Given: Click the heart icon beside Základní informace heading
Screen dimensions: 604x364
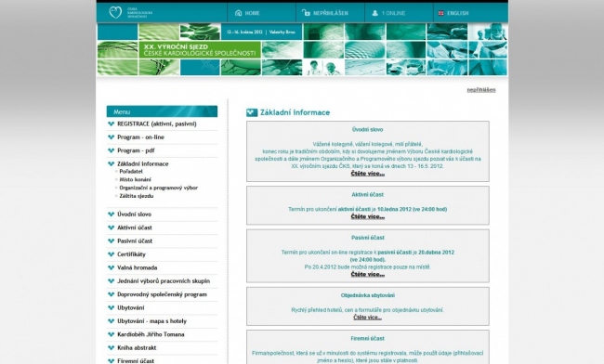Looking at the screenshot, I should pos(252,112).
